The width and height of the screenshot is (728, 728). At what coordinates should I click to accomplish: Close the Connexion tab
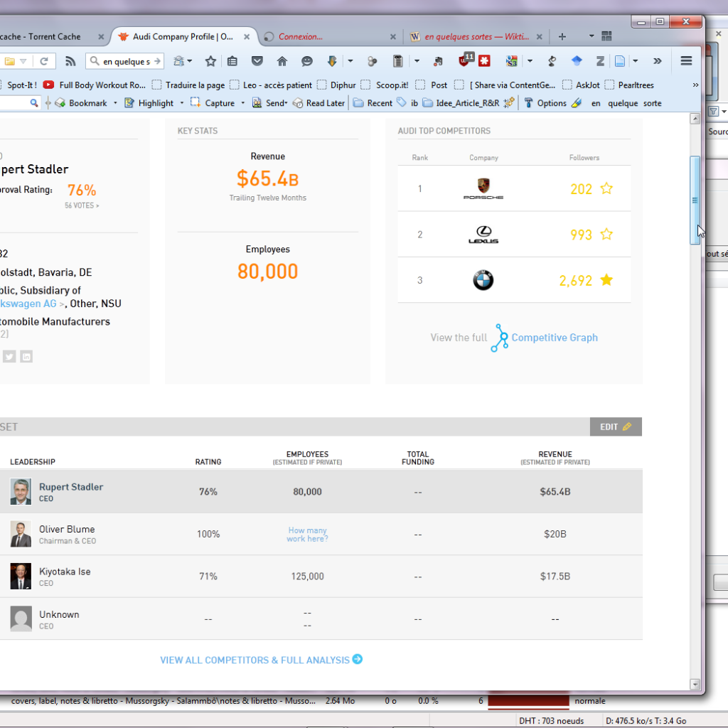click(x=392, y=37)
